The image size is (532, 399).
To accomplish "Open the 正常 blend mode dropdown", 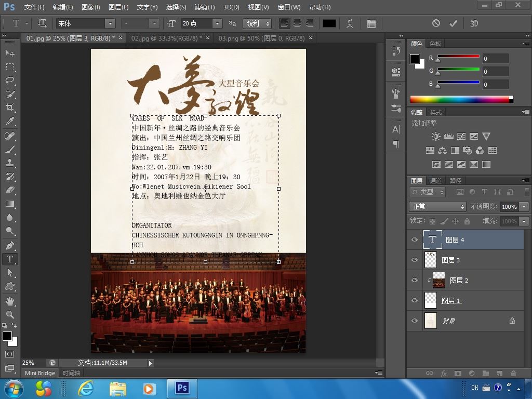I will (437, 206).
